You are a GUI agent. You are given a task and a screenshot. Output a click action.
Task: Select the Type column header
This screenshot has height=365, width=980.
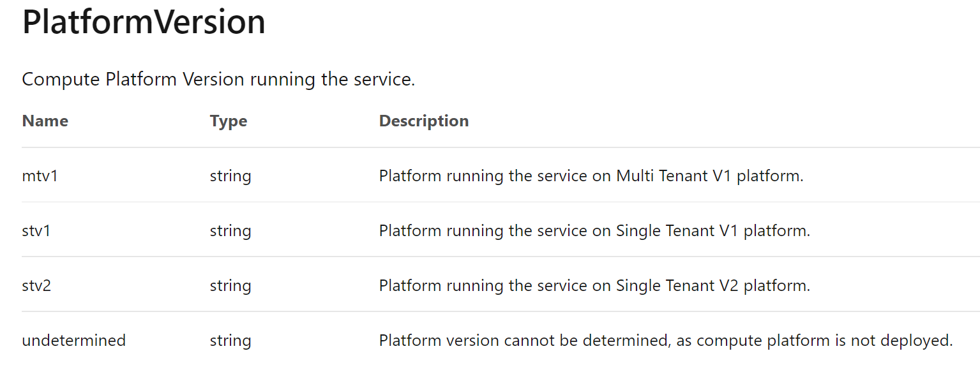pos(228,121)
